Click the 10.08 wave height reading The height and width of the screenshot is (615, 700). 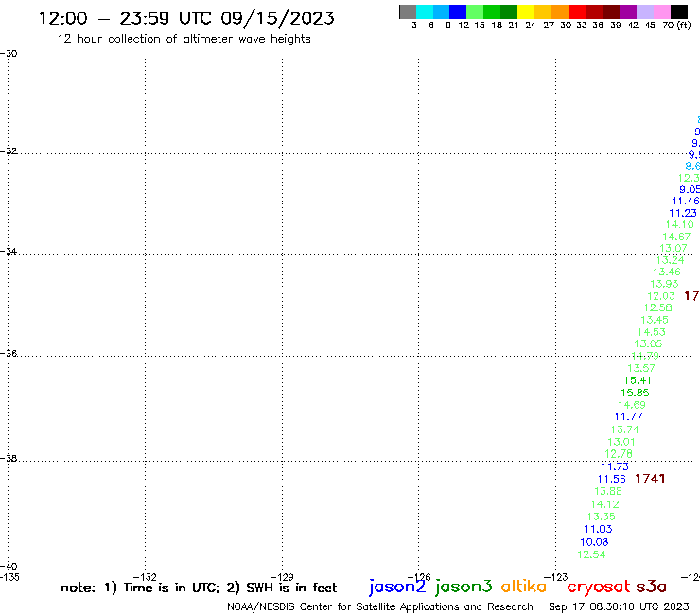pos(594,542)
